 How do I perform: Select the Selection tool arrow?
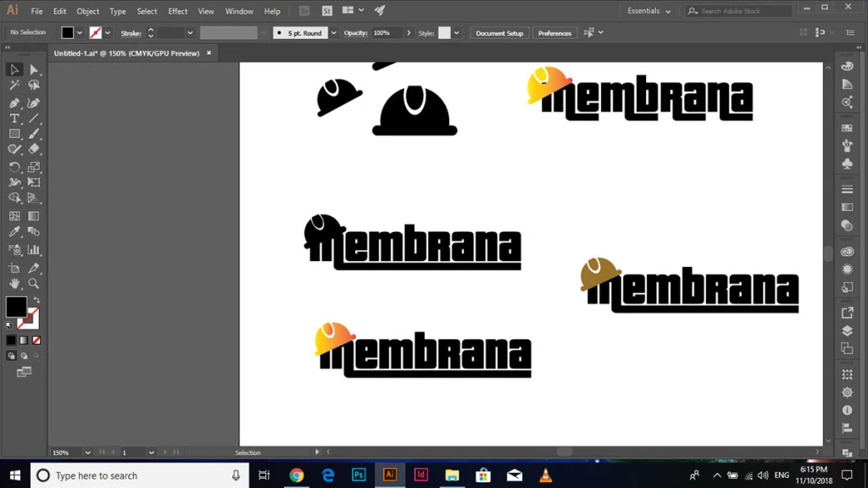(x=14, y=69)
